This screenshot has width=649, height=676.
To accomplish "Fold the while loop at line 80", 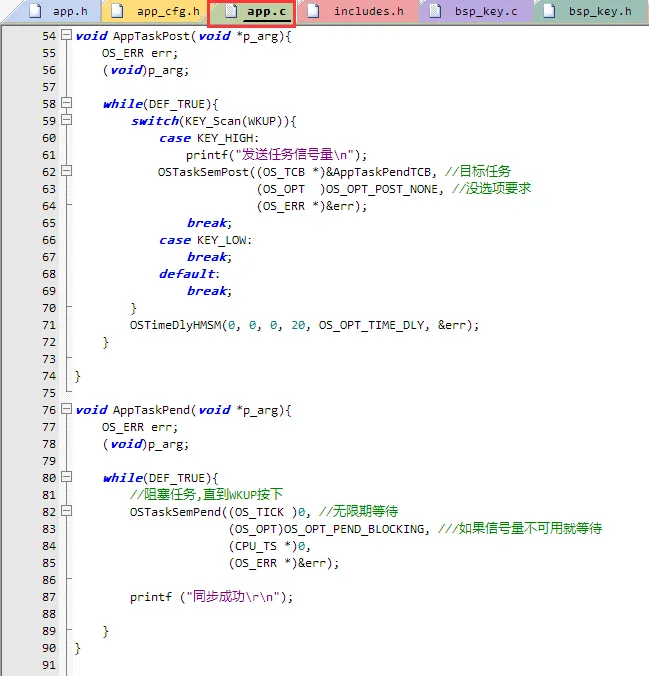I will (x=66, y=478).
